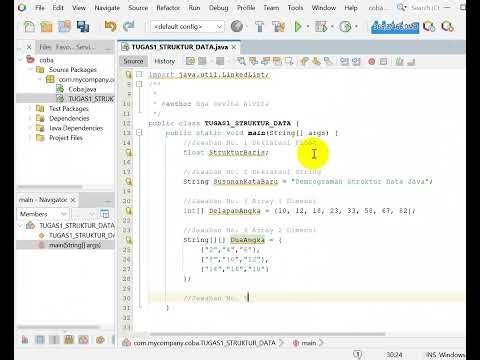Click the editor horizontal scrollbar
Viewport: 480px width, 360px height.
(267, 334)
